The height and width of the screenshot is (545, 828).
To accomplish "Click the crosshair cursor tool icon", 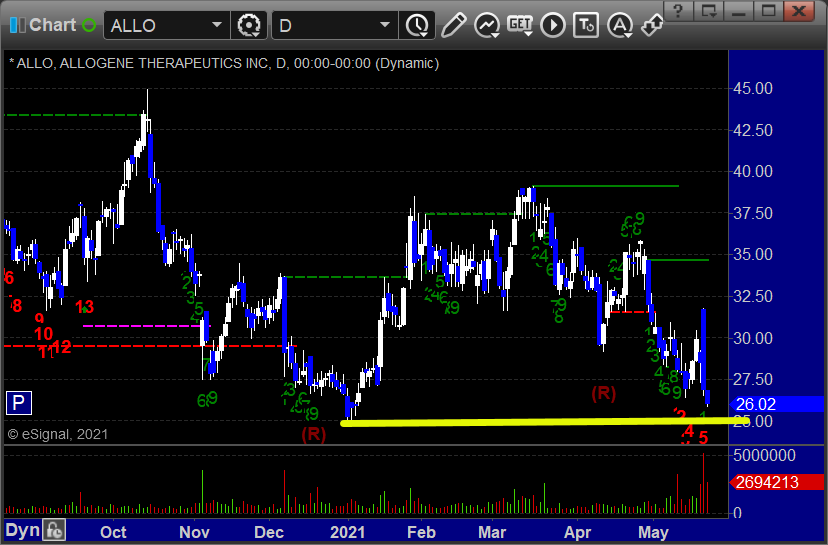I will click(652, 25).
